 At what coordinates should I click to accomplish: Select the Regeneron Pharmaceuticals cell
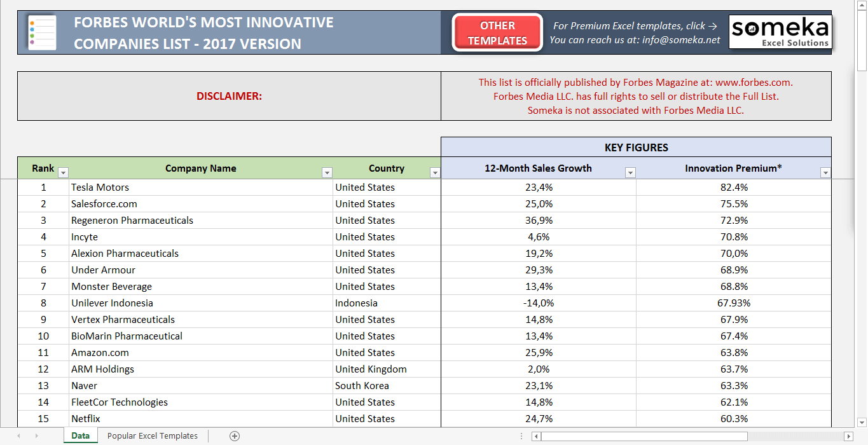click(201, 221)
